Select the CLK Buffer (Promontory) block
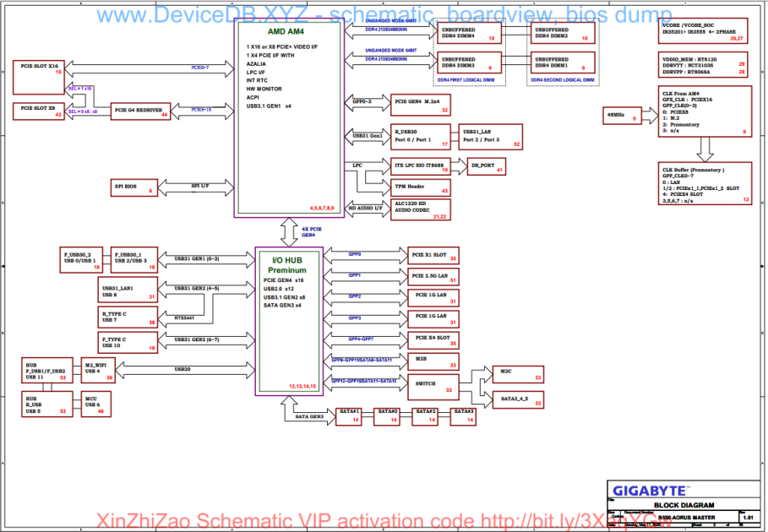 [x=705, y=183]
